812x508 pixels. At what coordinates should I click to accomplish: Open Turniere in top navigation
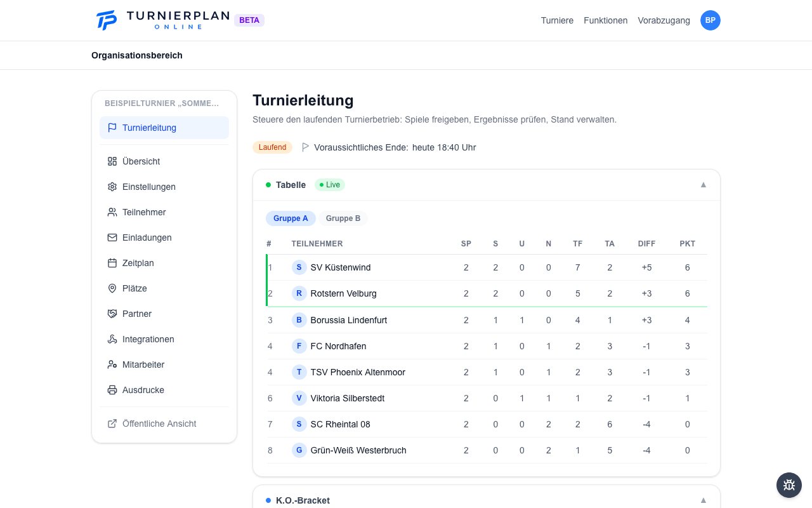[x=557, y=20]
